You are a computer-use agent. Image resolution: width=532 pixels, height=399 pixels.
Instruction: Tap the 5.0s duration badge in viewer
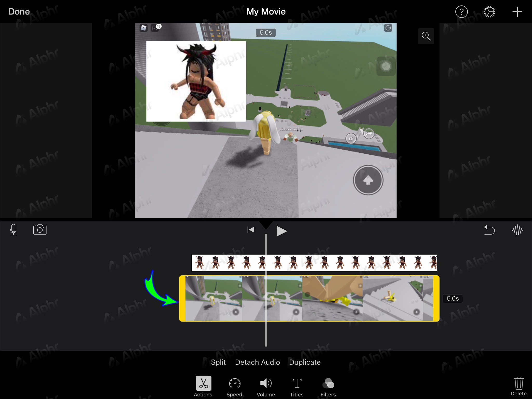click(x=266, y=32)
